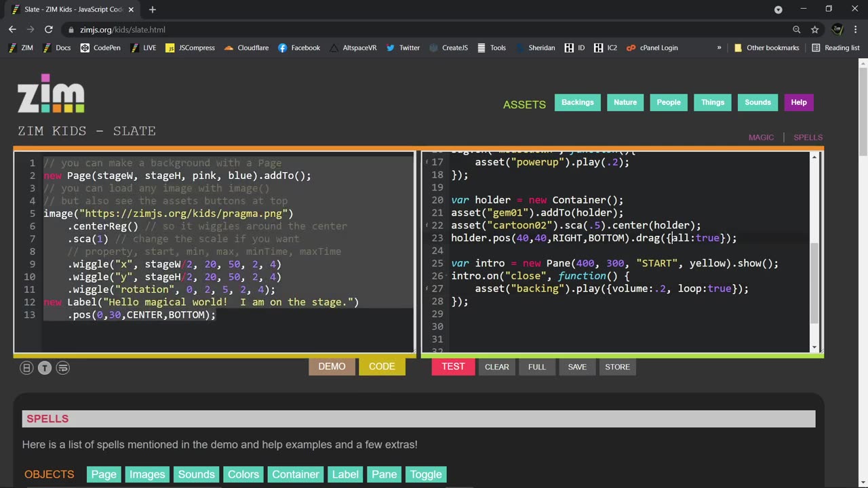Viewport: 868px width, 488px height.
Task: Open the purple Help button
Action: (799, 102)
